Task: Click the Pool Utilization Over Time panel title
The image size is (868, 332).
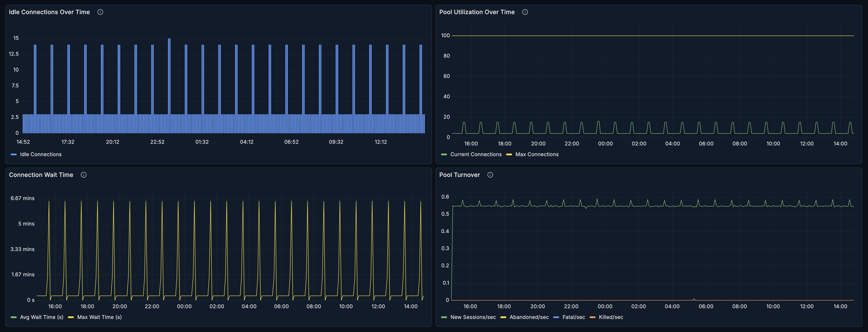Action: pyautogui.click(x=477, y=12)
